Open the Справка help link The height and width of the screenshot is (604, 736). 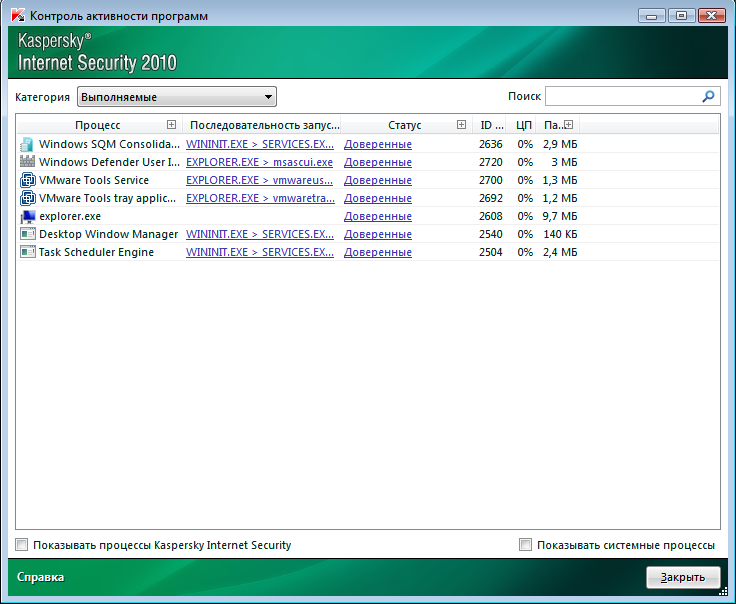pyautogui.click(x=40, y=577)
